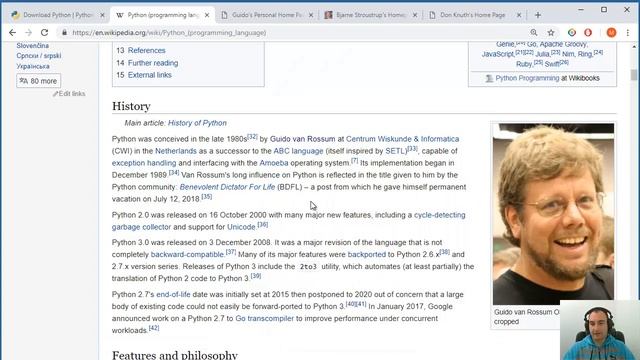Switch to Guido's Personal Home Page tab
640x360 pixels.
tap(266, 15)
